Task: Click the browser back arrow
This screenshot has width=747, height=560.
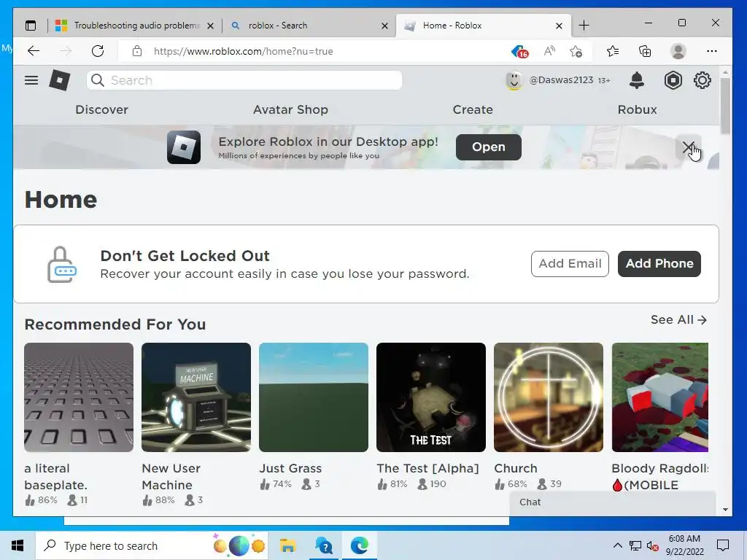Action: tap(34, 51)
